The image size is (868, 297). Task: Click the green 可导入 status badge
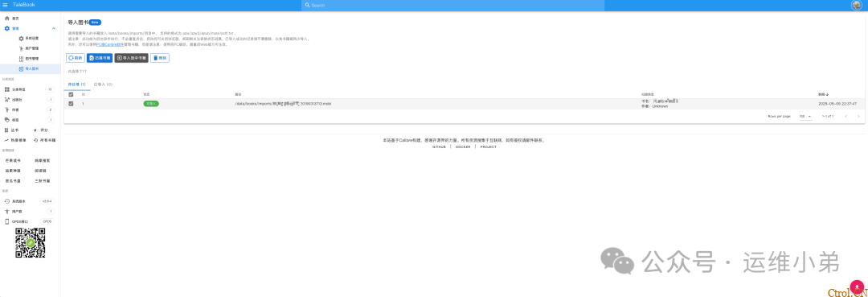pos(151,104)
